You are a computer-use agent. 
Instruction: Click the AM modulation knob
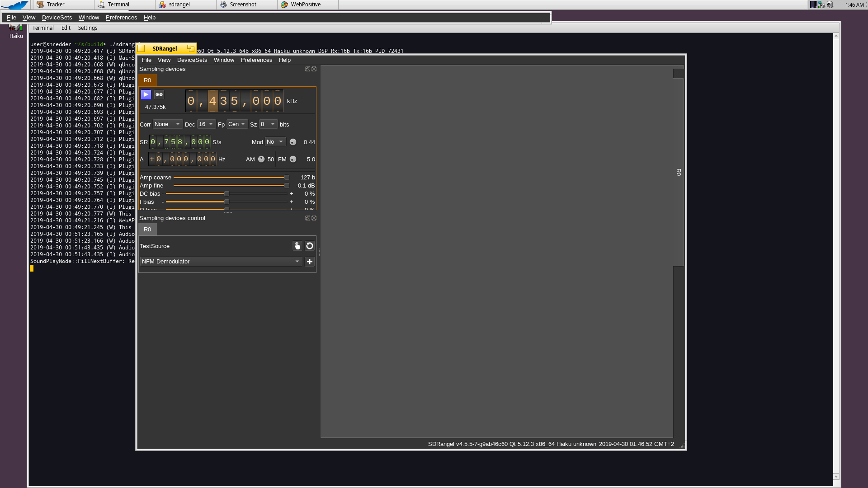(261, 159)
